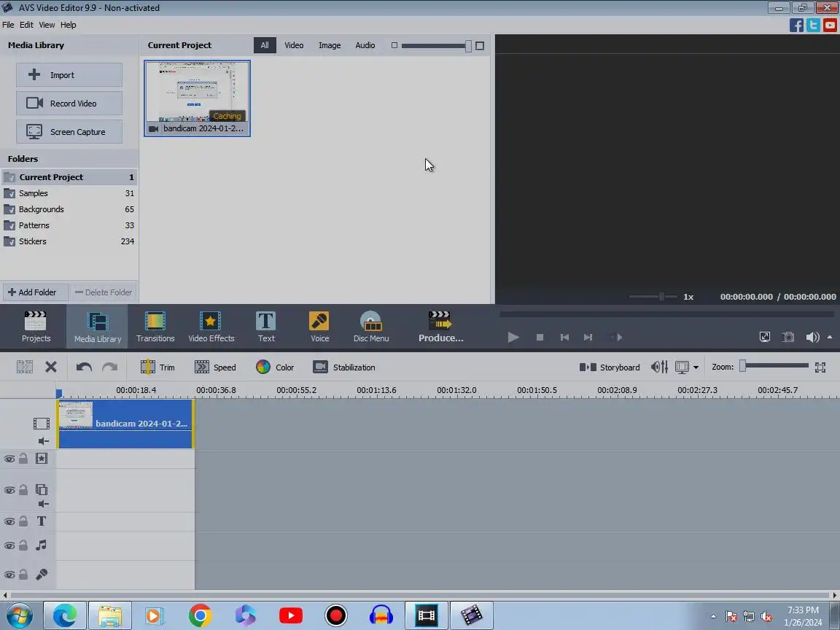This screenshot has width=840, height=630.
Task: Open the Voice recording tool
Action: (319, 327)
